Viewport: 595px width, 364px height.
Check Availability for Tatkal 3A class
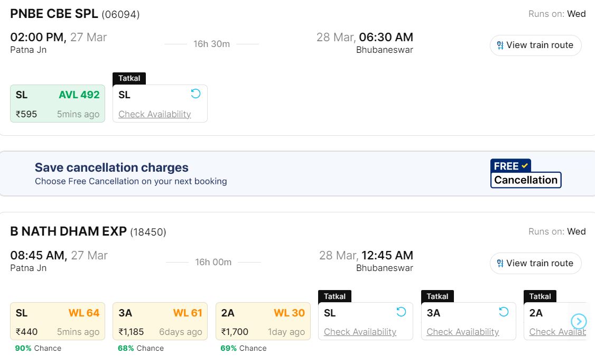click(462, 332)
